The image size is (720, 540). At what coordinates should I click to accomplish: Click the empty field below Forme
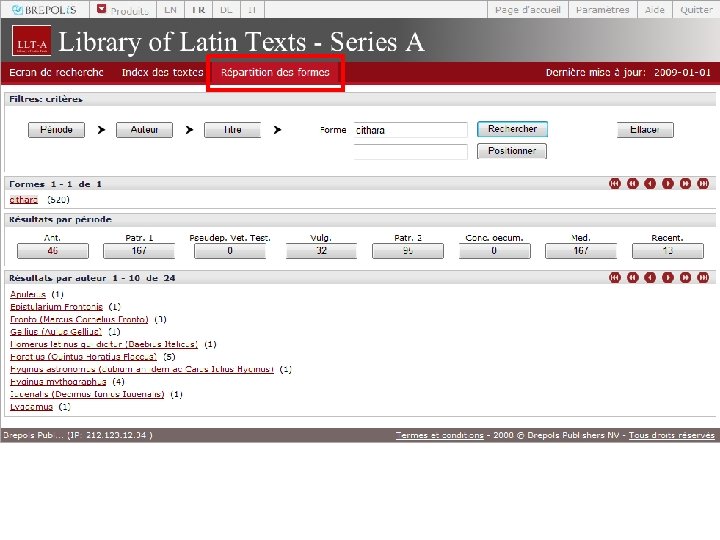tap(411, 152)
